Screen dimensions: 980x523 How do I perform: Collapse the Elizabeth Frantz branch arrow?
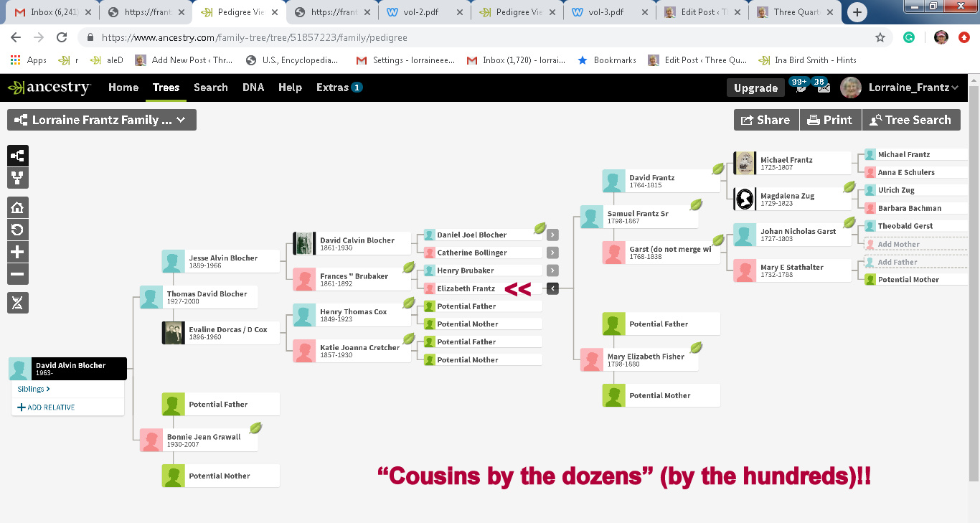coord(552,288)
